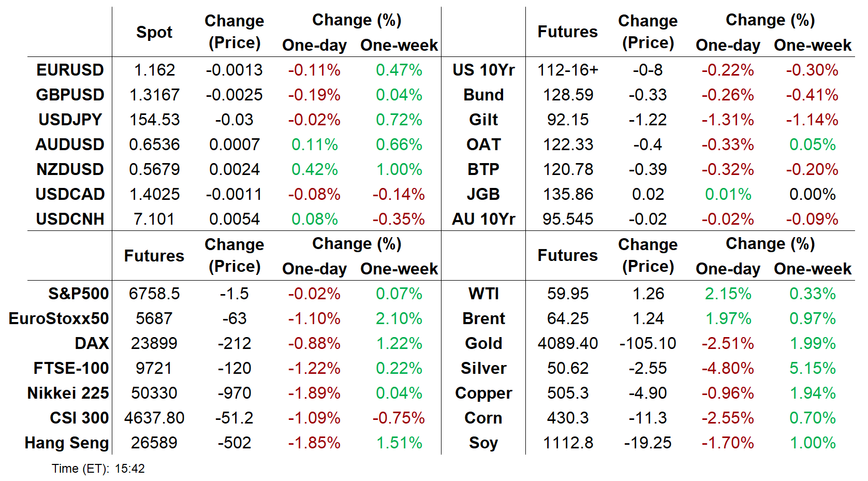Click the S&P500 row label

point(79,294)
